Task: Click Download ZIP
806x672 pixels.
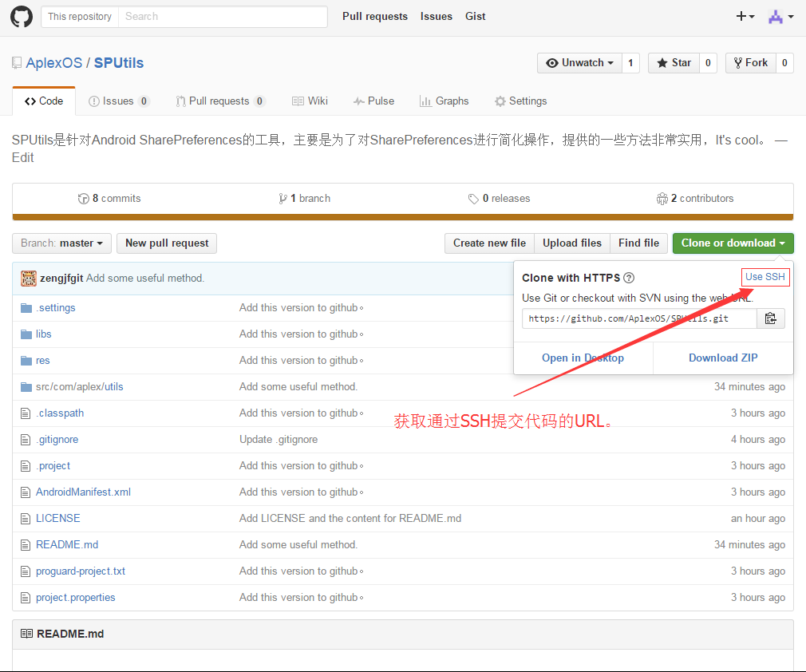Action: tap(723, 358)
